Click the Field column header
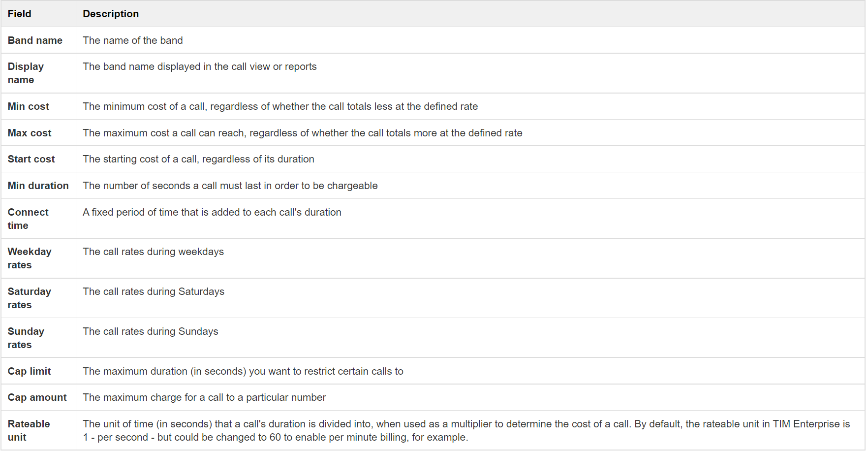This screenshot has width=868, height=451. [20, 14]
